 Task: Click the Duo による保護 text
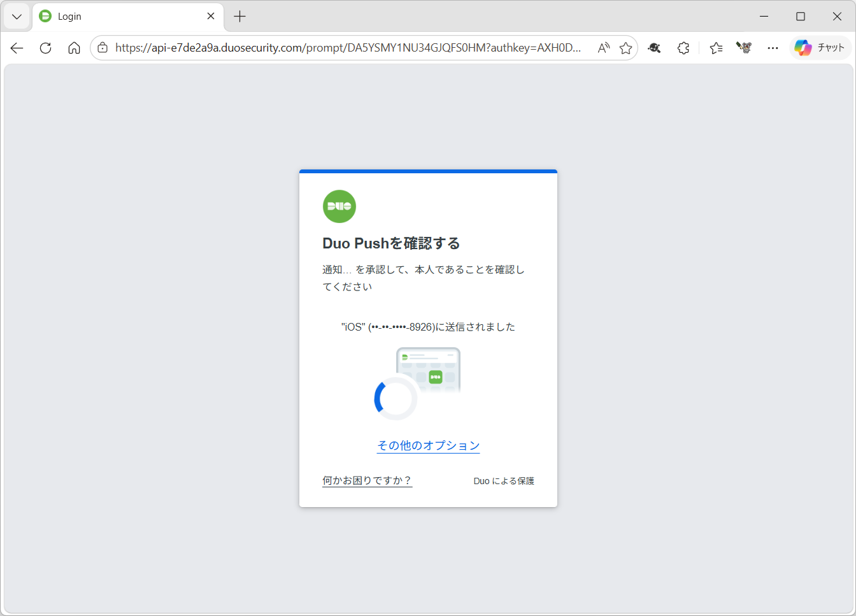point(504,481)
